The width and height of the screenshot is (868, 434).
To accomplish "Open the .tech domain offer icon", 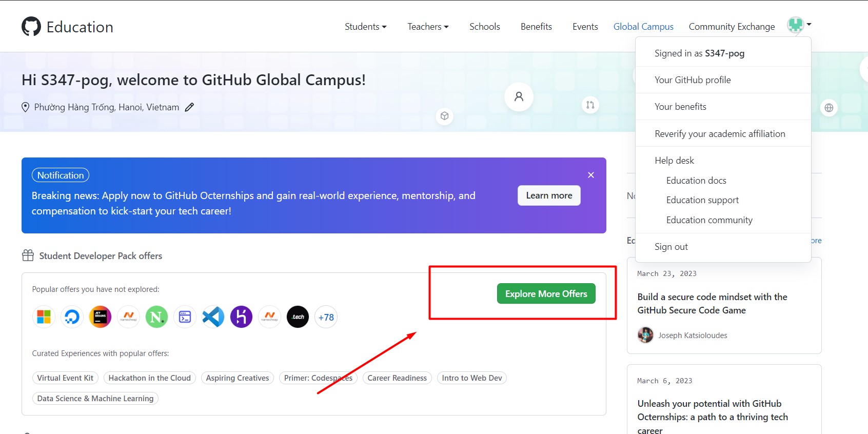I will tap(298, 317).
